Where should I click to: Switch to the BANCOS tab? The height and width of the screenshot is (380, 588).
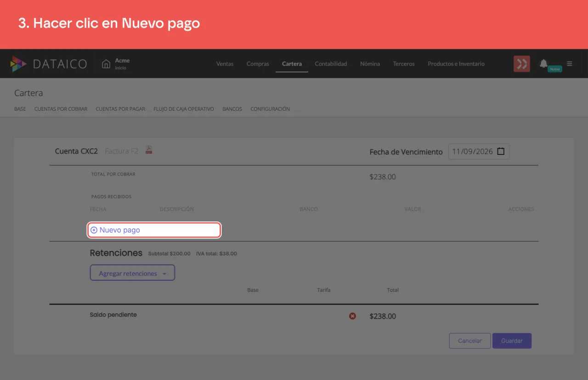coord(232,109)
